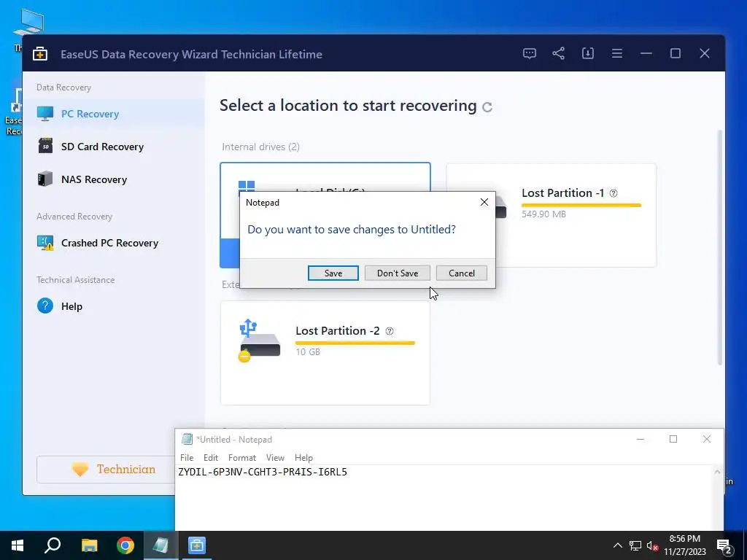This screenshot has height=560, width=747.
Task: Minimize the Untitled Notepad window
Action: pos(640,439)
